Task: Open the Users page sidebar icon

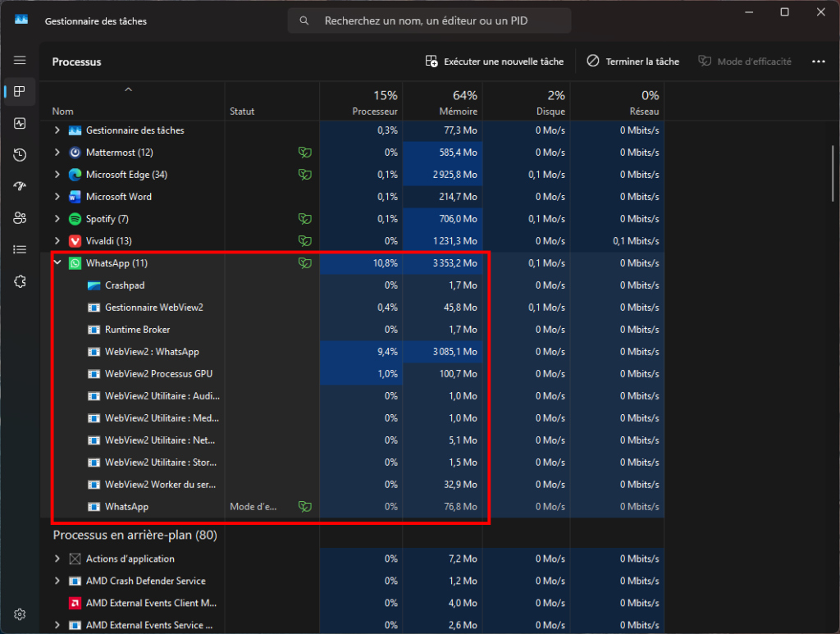Action: tap(20, 218)
